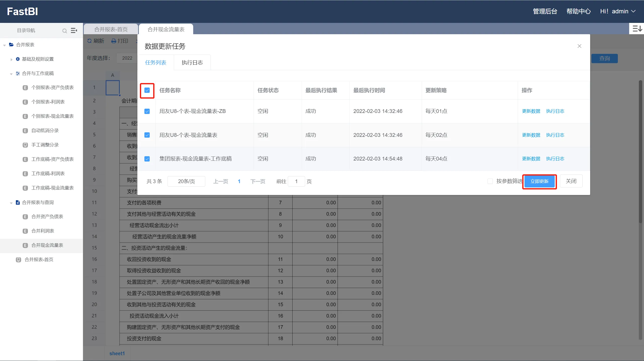Click the 查询 button
The width and height of the screenshot is (644, 361).
[605, 58]
